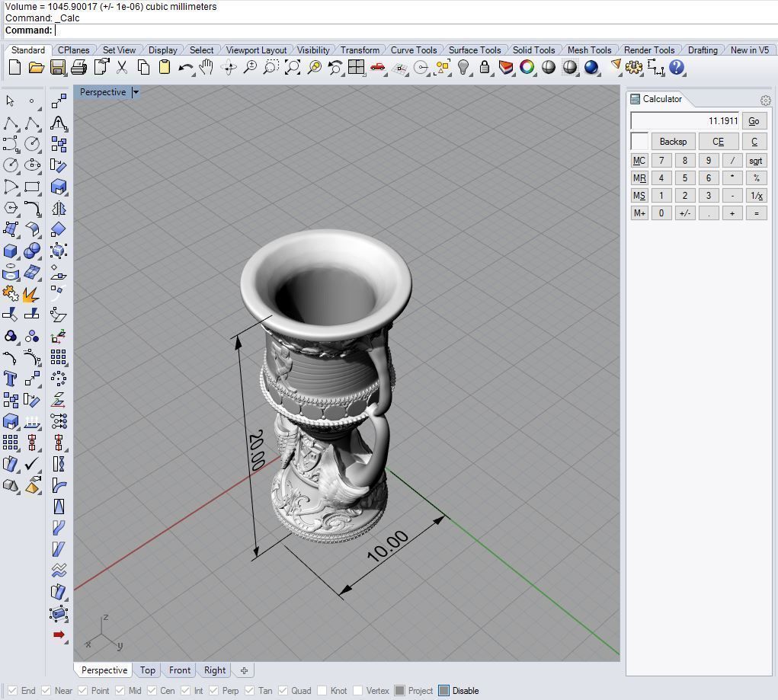Open the Solid Tools tab
Screen dimensions: 778x700
pos(533,50)
